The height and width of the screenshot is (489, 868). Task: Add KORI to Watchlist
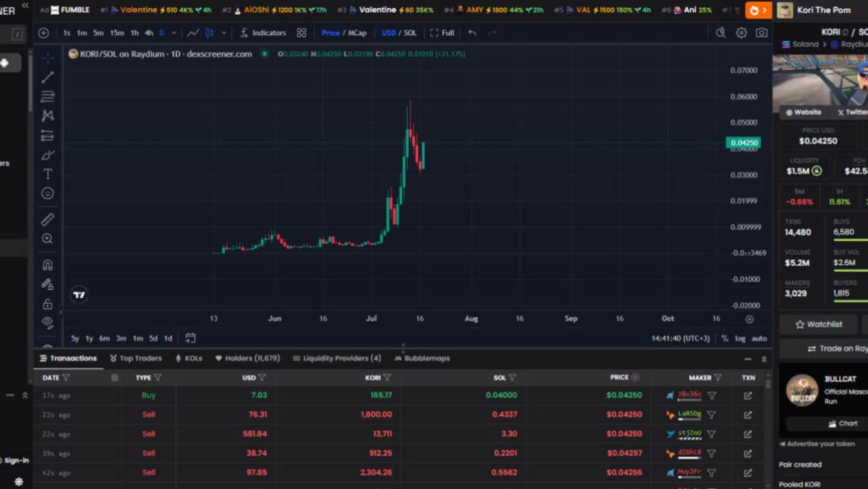pyautogui.click(x=818, y=324)
